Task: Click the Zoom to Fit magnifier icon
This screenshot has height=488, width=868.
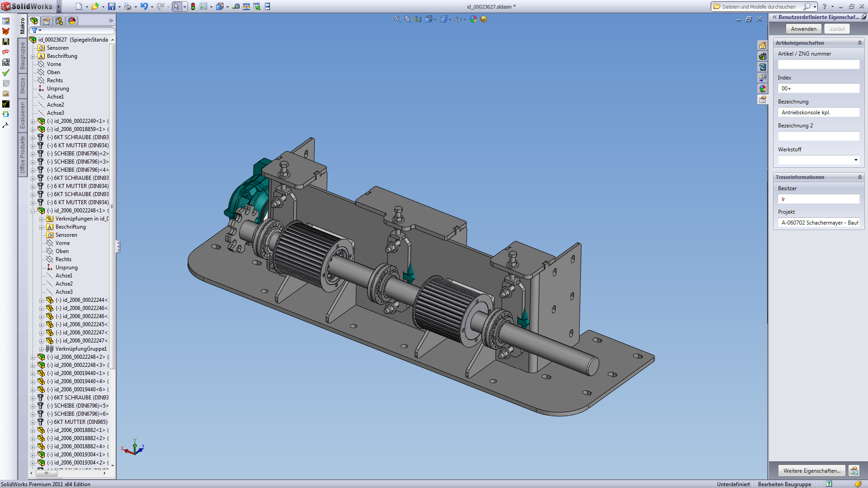Action: pyautogui.click(x=397, y=19)
